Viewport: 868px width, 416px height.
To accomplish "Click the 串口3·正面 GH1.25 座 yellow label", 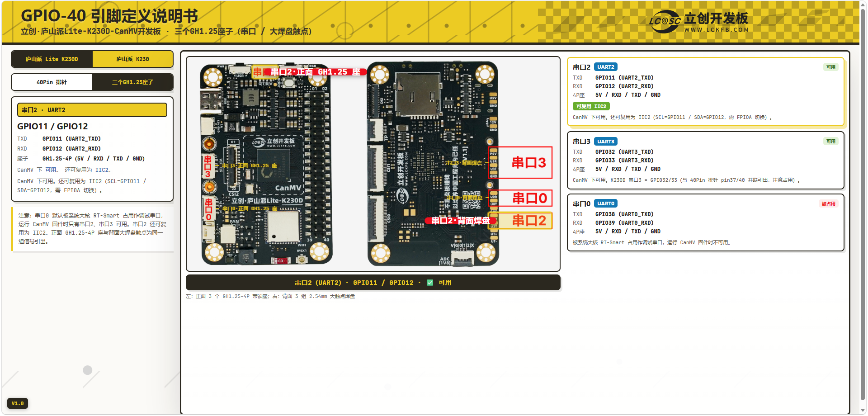I will (x=250, y=165).
